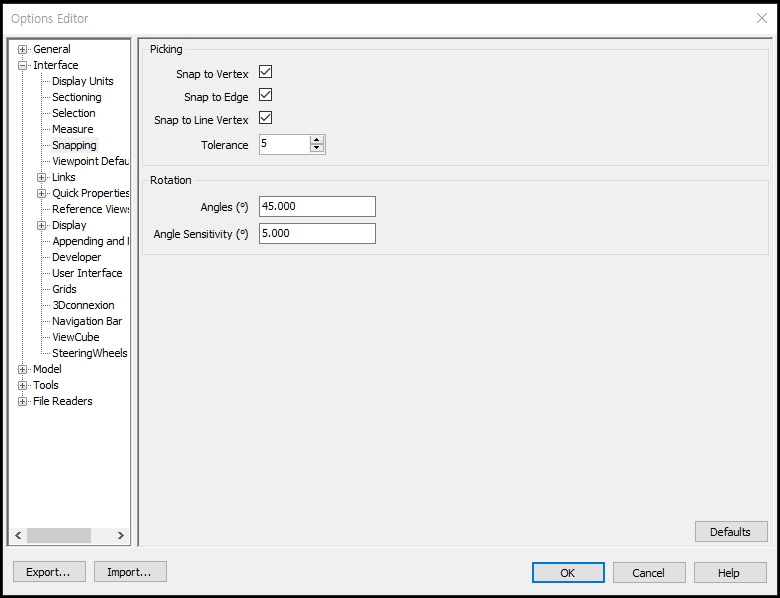Toggle the Snap to Vertex checkbox
The width and height of the screenshot is (780, 598).
pos(265,73)
